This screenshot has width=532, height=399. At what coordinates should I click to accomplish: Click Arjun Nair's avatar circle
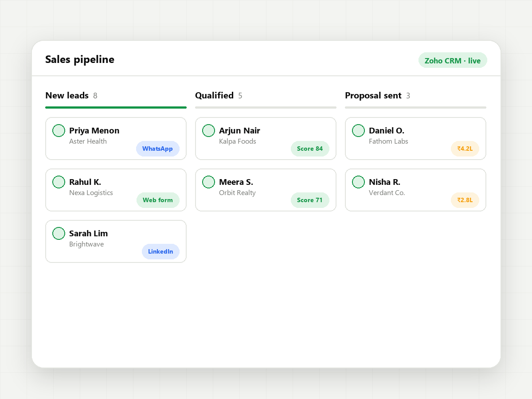point(208,131)
